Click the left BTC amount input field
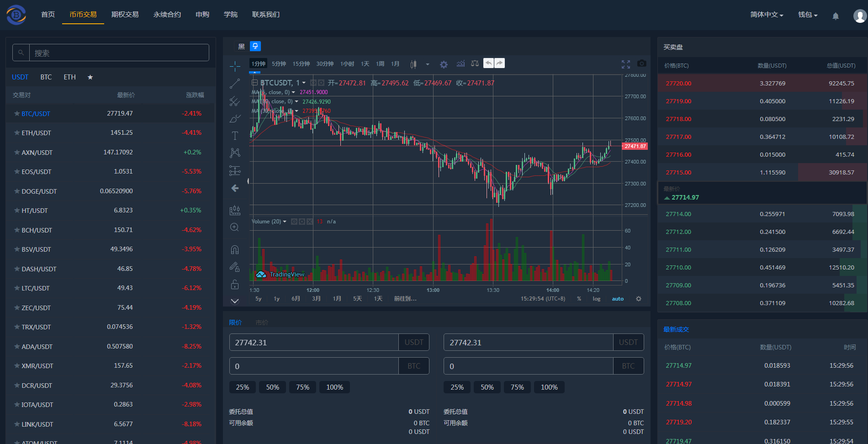The image size is (868, 444). pyautogui.click(x=314, y=366)
